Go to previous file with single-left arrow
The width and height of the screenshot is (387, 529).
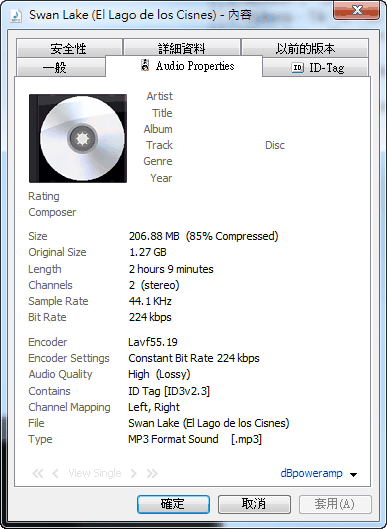coord(55,474)
